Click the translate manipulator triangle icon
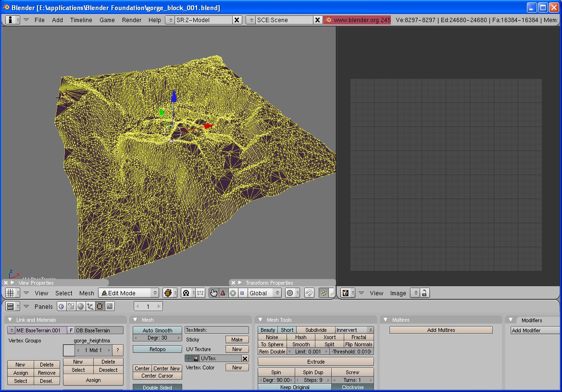562x392 pixels. point(223,293)
